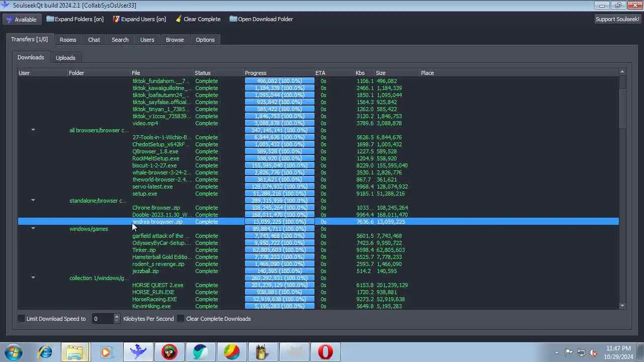
Task: Open the Options tab
Action: pos(205,40)
